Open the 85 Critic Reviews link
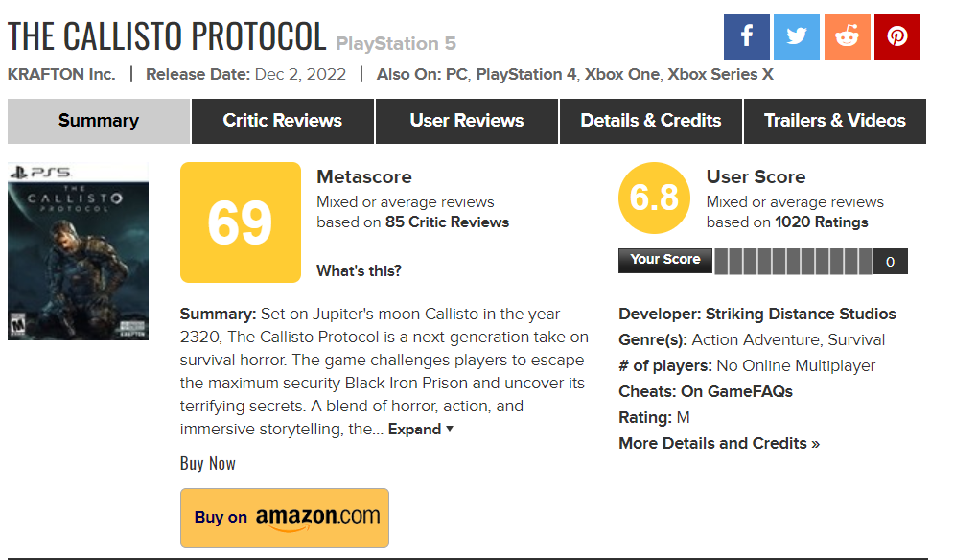 [x=447, y=222]
